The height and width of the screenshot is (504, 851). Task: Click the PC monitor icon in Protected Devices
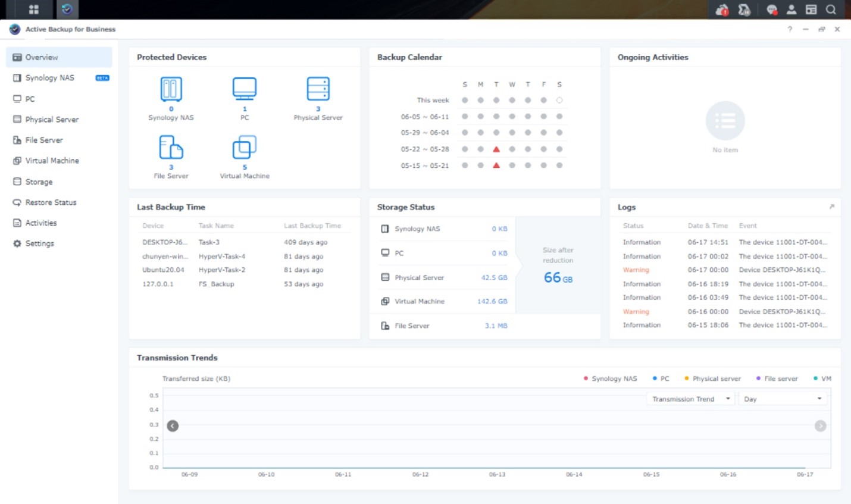point(245,89)
